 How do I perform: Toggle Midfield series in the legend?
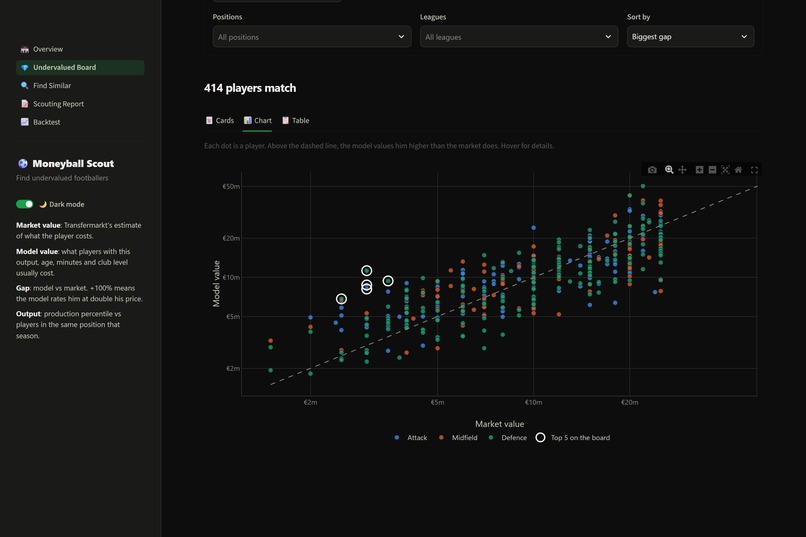coord(458,438)
